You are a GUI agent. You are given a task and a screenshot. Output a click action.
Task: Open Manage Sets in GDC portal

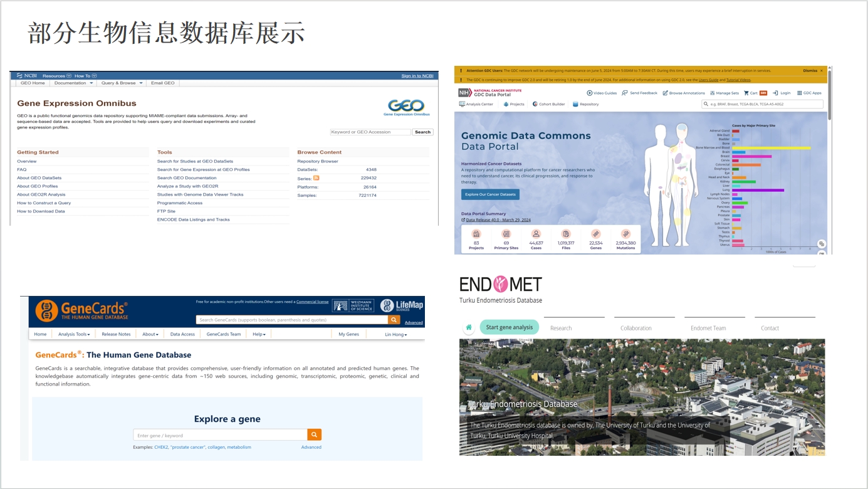pyautogui.click(x=724, y=93)
